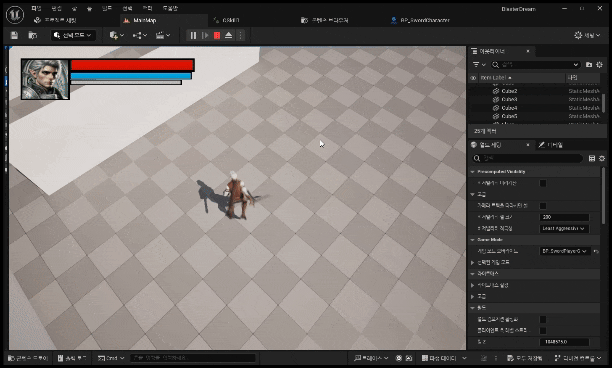This screenshot has width=612, height=368.
Task: Click the World Settings search field
Action: coord(527,158)
